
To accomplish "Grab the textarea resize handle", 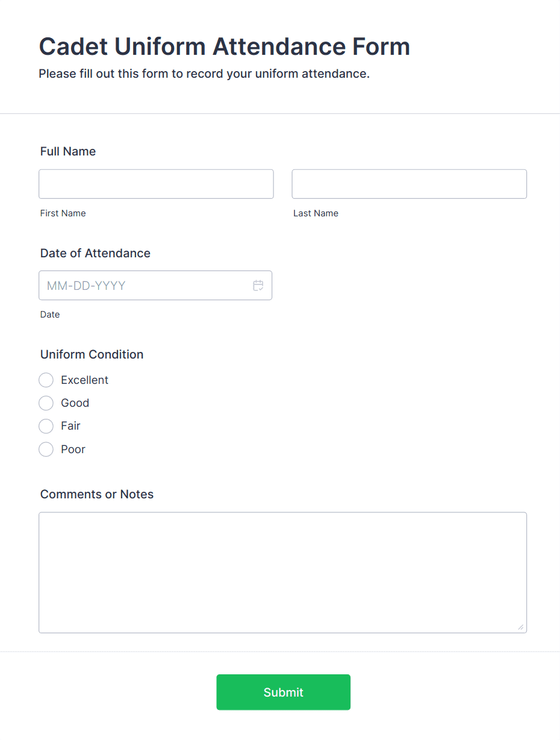I will [521, 627].
